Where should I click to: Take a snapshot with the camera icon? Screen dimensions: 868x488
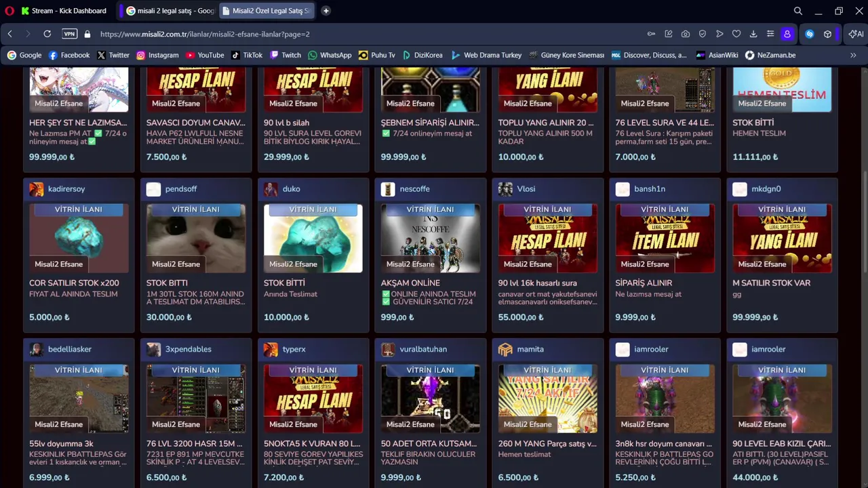pos(686,34)
